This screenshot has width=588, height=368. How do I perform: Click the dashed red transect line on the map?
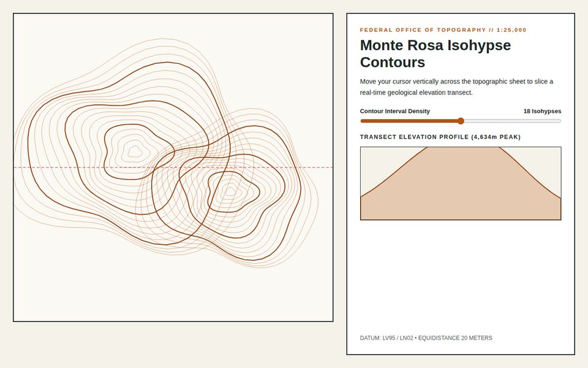pos(173,167)
